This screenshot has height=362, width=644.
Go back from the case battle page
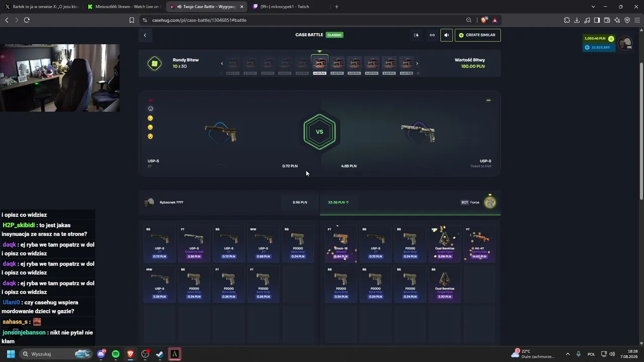145,35
